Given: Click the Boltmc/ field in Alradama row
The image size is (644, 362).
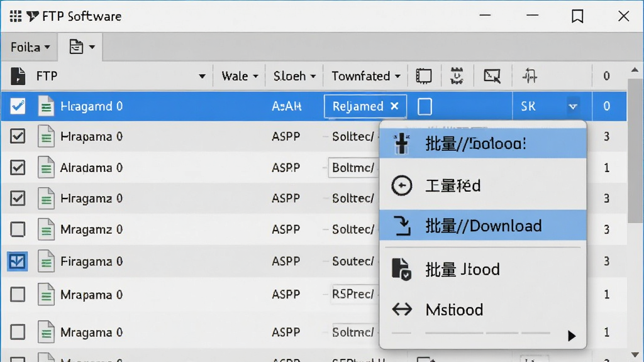Looking at the screenshot, I should [x=353, y=167].
